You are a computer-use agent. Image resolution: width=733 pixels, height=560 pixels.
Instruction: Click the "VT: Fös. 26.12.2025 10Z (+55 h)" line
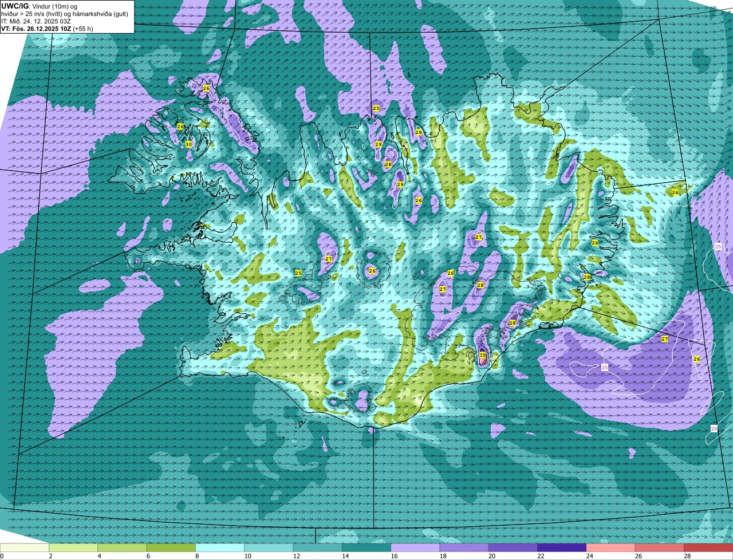point(47,28)
